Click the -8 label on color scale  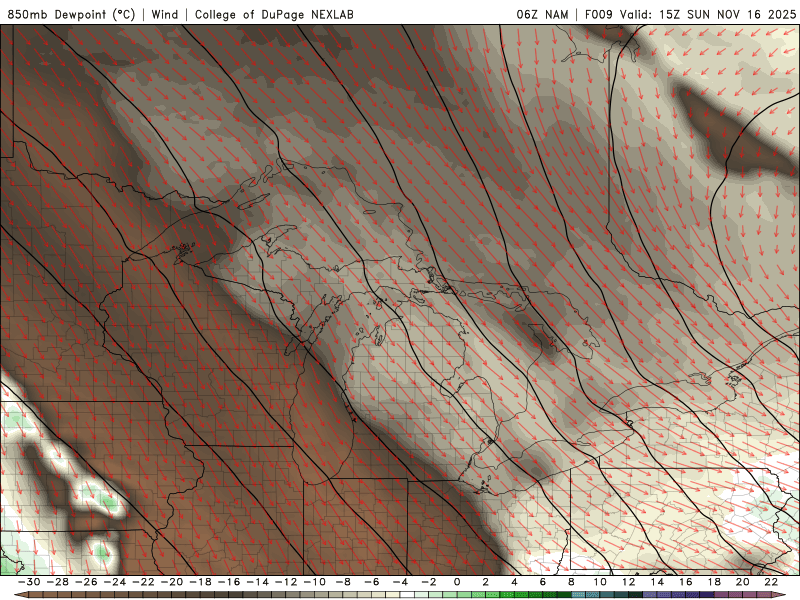coord(343,582)
